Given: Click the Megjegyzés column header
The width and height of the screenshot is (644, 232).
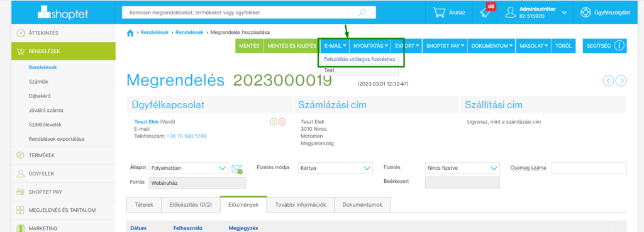Looking at the screenshot, I should [x=243, y=228].
